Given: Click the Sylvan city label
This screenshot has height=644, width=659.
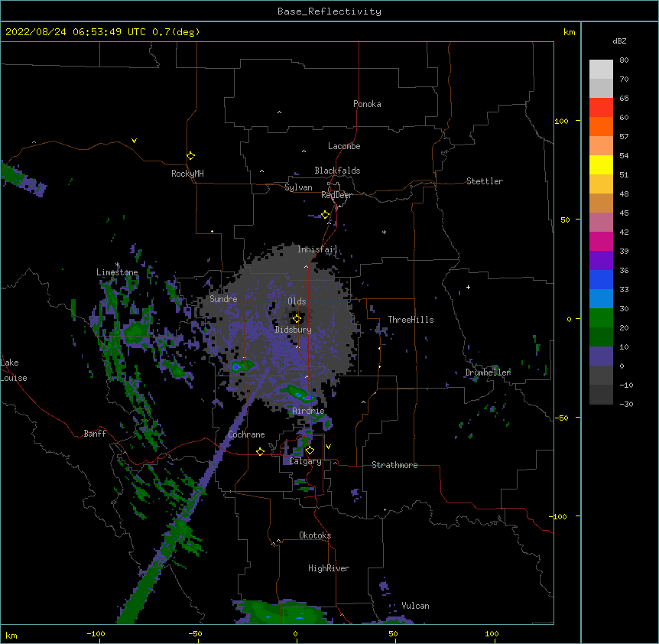Looking at the screenshot, I should pos(298,187).
